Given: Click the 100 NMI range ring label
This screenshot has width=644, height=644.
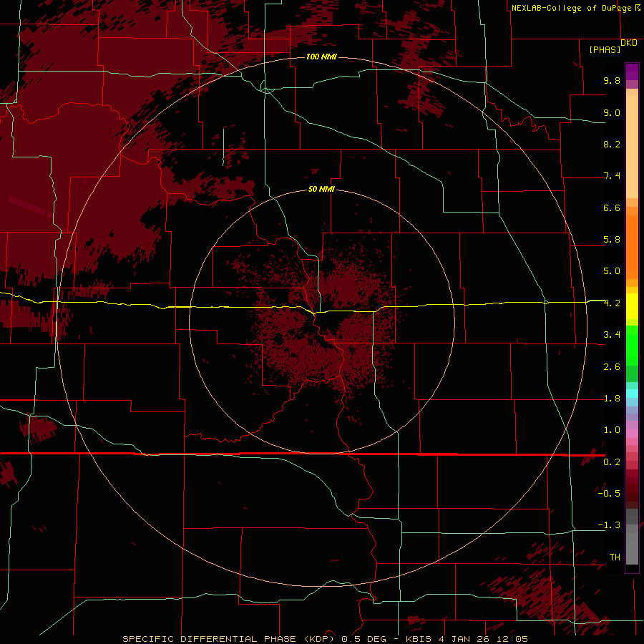Looking at the screenshot, I should click(x=321, y=57).
